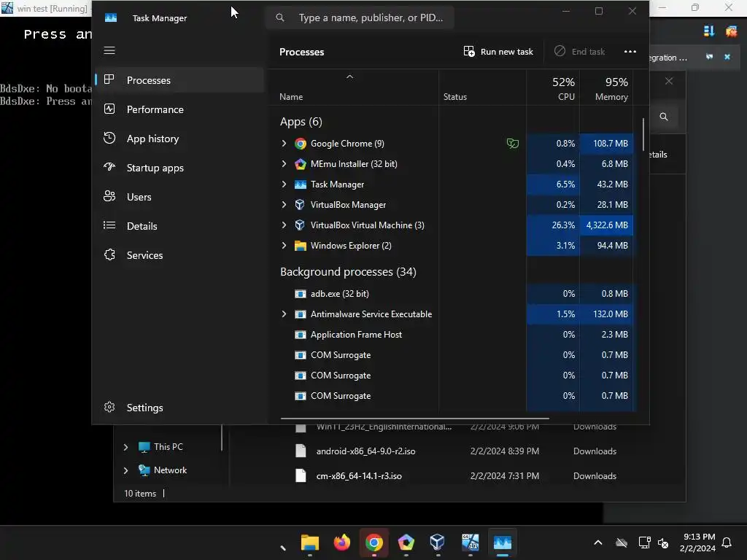Click the 4,322.6 MB memory cell

pos(606,225)
